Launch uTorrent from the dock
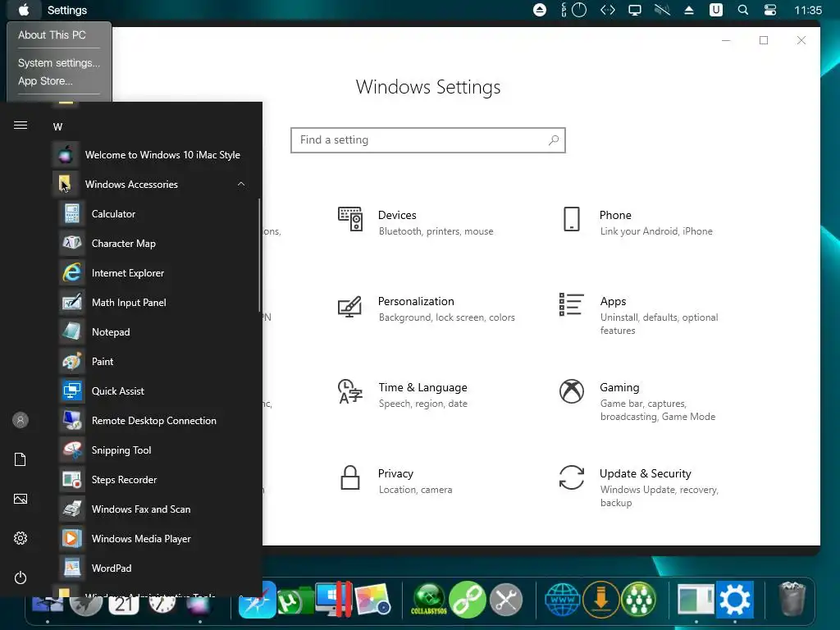840x630 pixels. (294, 600)
